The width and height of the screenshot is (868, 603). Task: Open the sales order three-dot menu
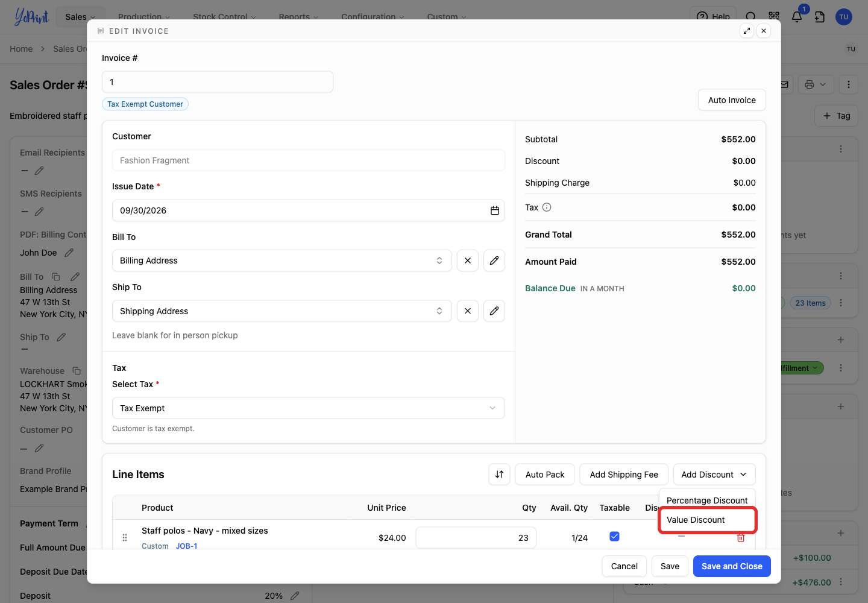point(849,84)
